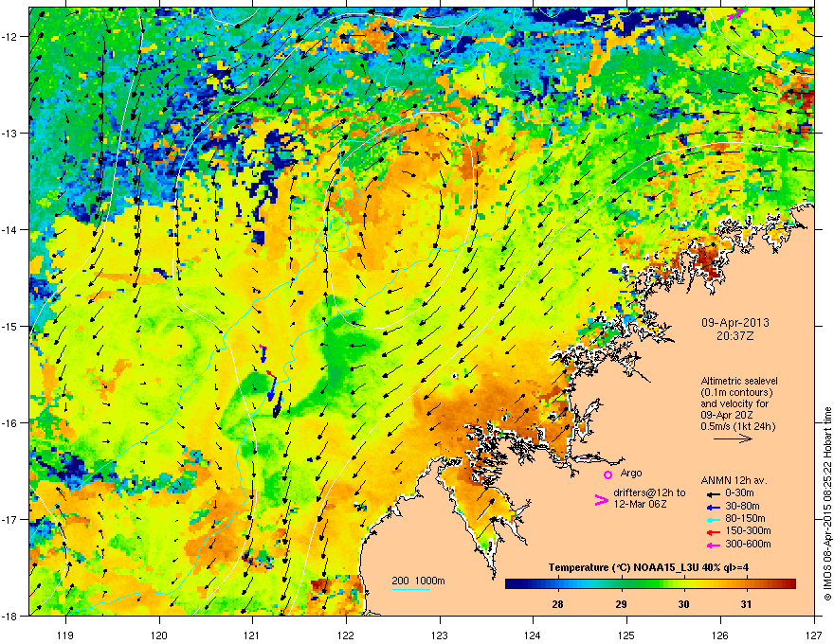Click the latitude axis label -14
The height and width of the screenshot is (644, 834).
pos(10,229)
